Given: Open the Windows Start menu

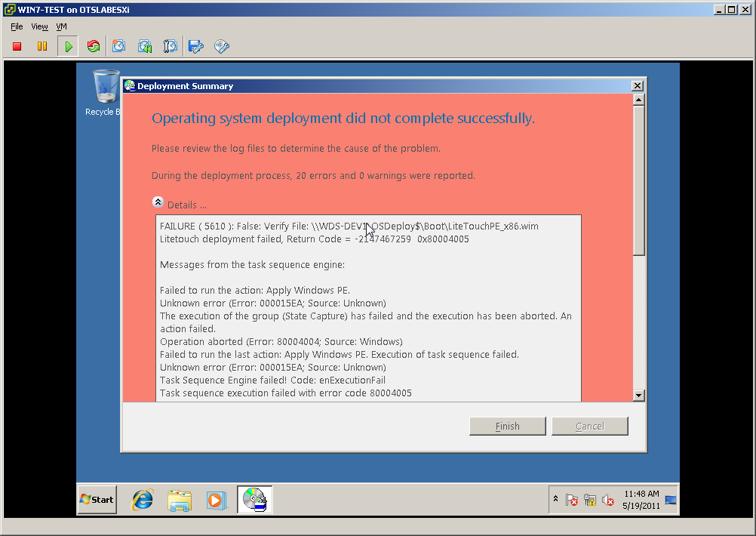Looking at the screenshot, I should pyautogui.click(x=97, y=500).
